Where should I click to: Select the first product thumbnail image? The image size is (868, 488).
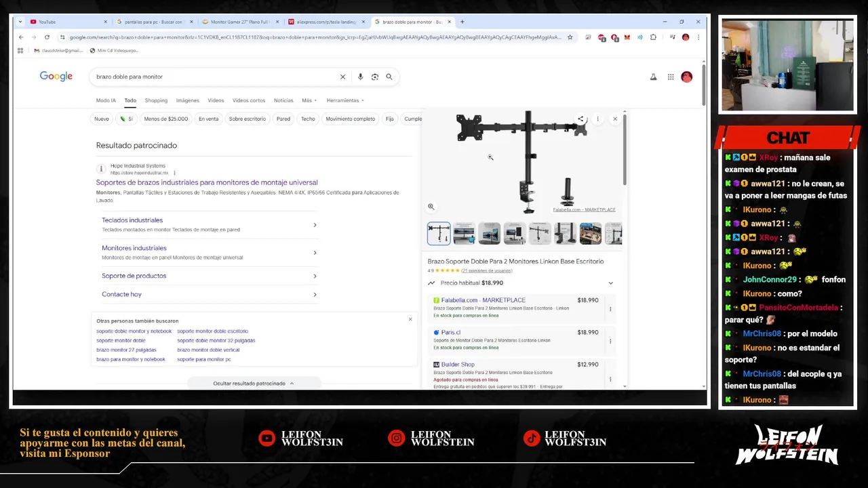439,233
